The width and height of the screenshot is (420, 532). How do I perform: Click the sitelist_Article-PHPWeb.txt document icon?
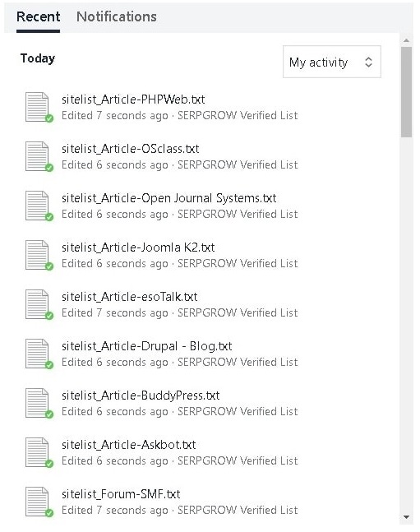[x=38, y=107]
